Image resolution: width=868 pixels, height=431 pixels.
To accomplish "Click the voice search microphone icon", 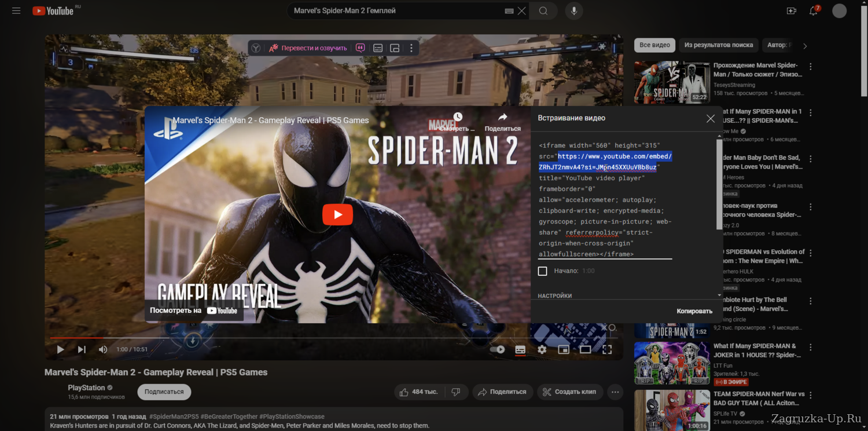I will (573, 11).
